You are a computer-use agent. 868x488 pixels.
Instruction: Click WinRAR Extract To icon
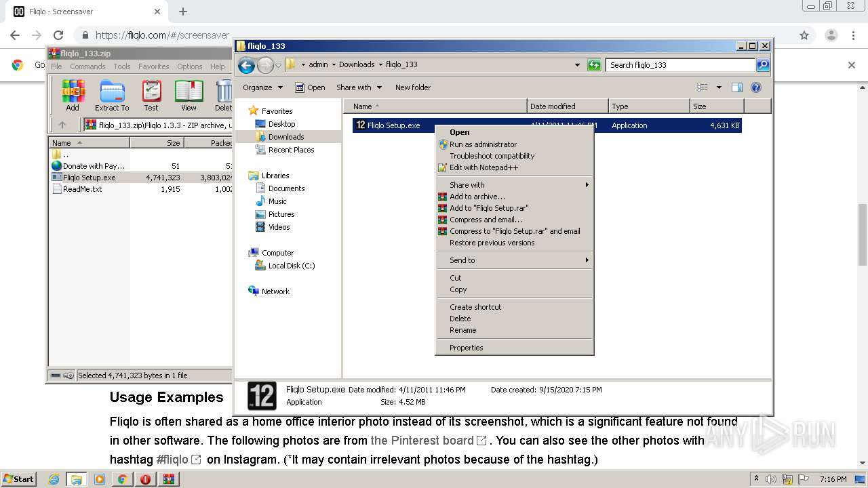[112, 96]
